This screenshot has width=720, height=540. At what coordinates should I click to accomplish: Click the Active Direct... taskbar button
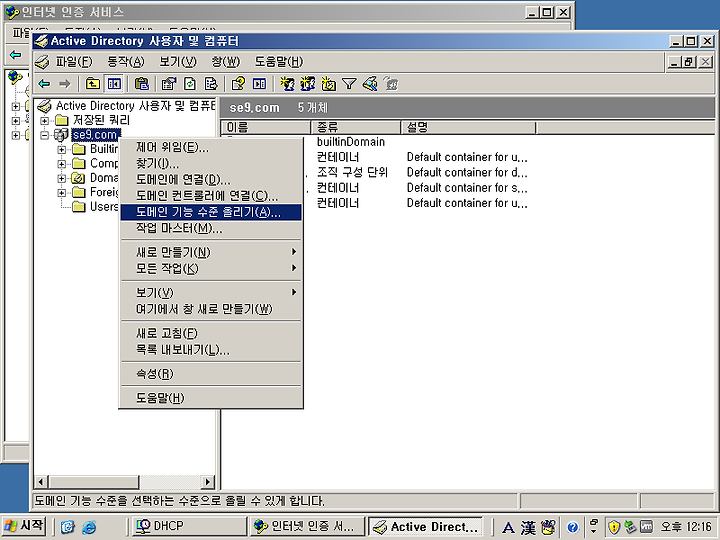[426, 527]
